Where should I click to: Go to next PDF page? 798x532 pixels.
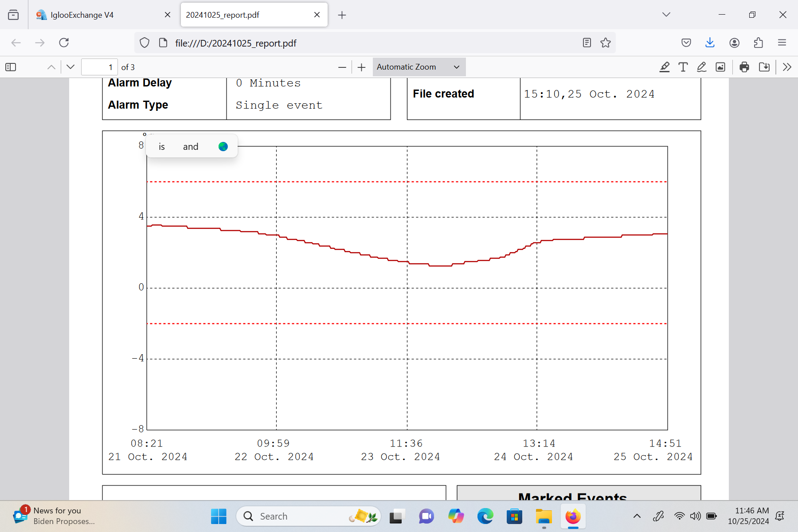pyautogui.click(x=70, y=67)
